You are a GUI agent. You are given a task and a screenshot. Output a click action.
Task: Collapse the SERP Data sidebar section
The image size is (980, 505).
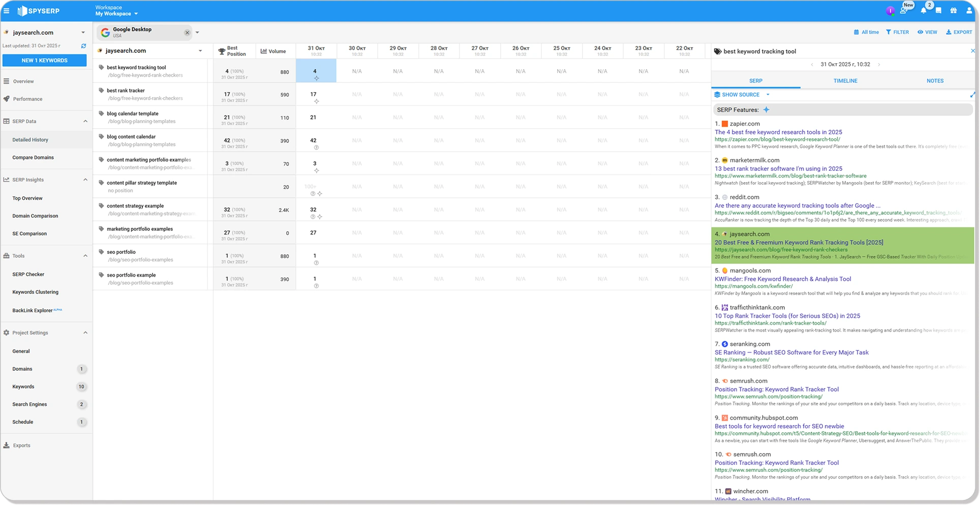coord(85,122)
